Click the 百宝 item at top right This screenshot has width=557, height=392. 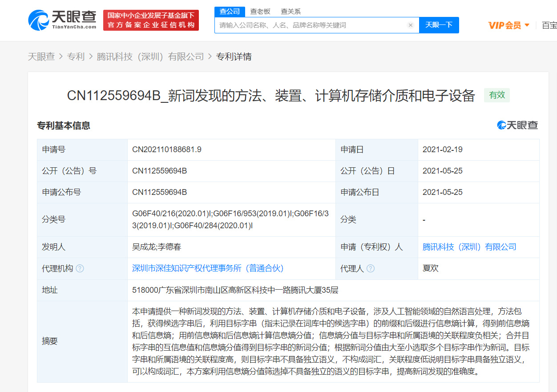pyautogui.click(x=549, y=25)
